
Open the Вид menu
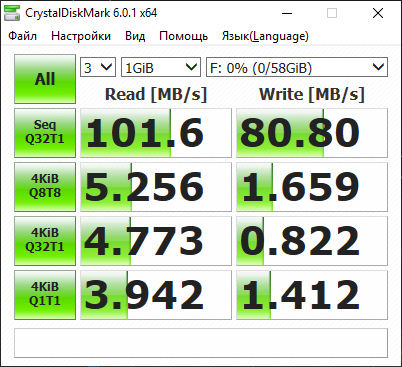[135, 36]
